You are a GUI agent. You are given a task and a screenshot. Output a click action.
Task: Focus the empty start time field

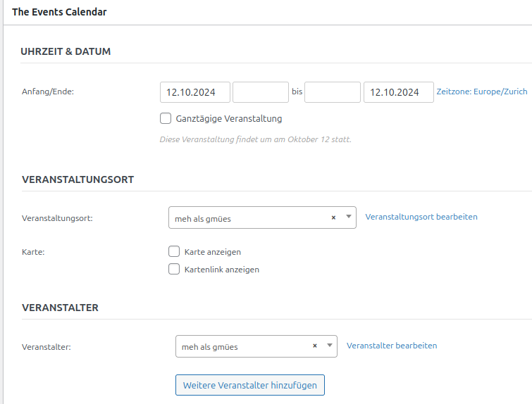(260, 92)
